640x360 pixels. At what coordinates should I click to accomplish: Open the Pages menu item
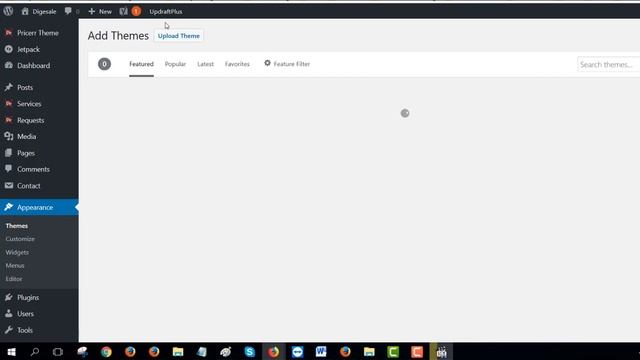click(26, 153)
